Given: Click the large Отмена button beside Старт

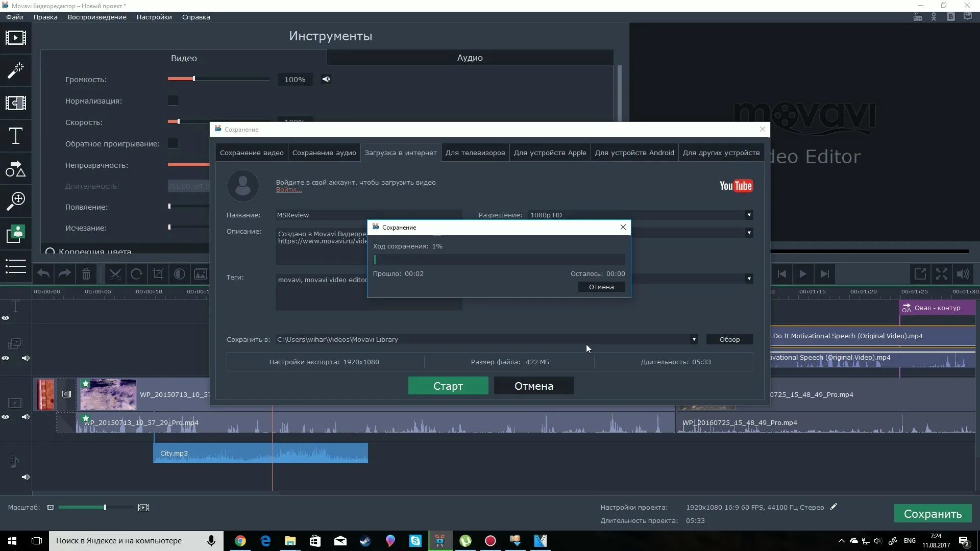Looking at the screenshot, I should pyautogui.click(x=534, y=386).
